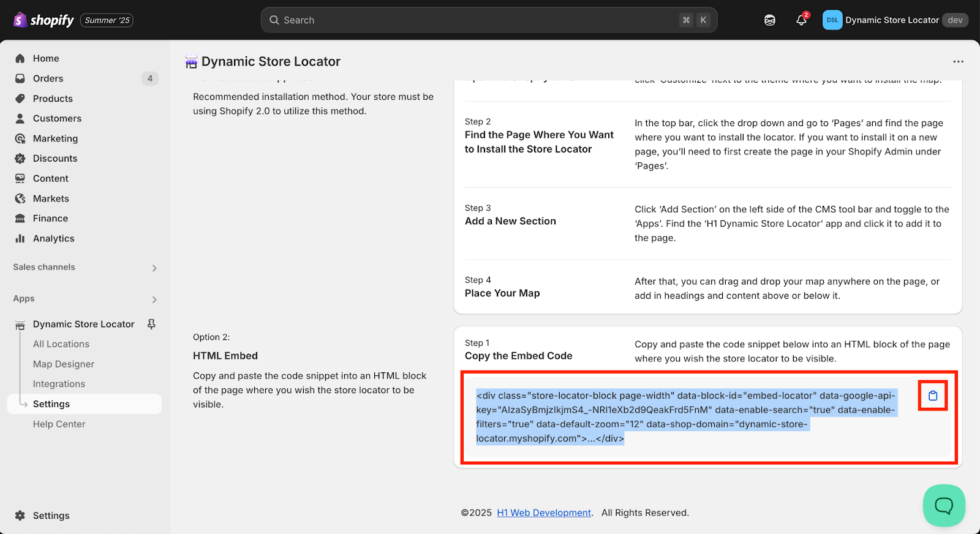Click the Discounts badge icon
This screenshot has width=980, height=534.
20,158
